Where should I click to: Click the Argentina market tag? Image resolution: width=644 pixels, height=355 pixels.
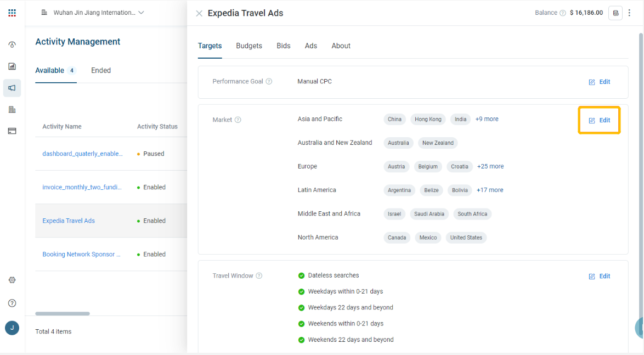399,190
